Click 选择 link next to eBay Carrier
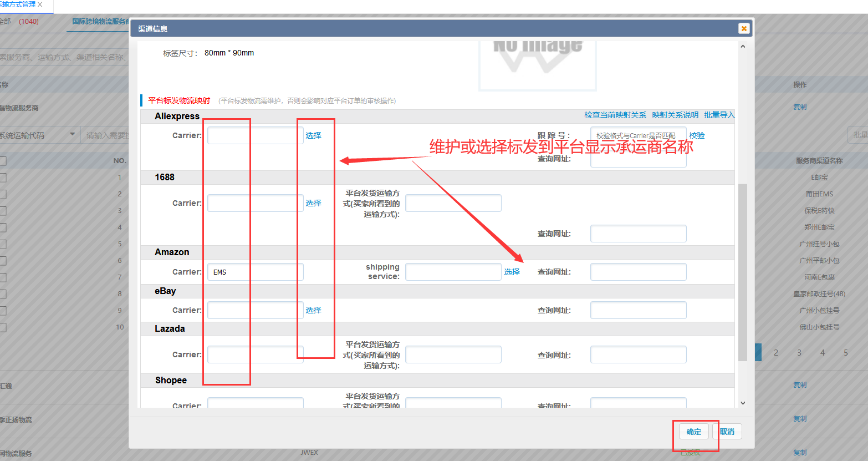 [x=313, y=310]
